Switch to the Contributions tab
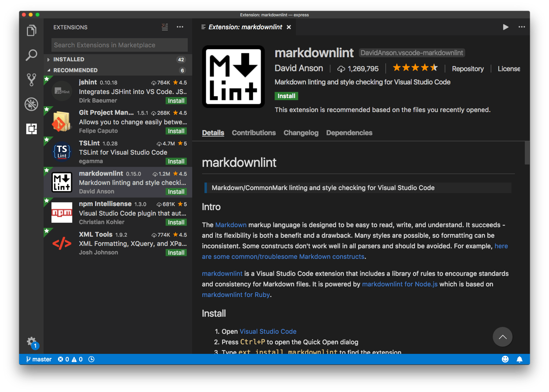This screenshot has width=549, height=392. coord(254,133)
